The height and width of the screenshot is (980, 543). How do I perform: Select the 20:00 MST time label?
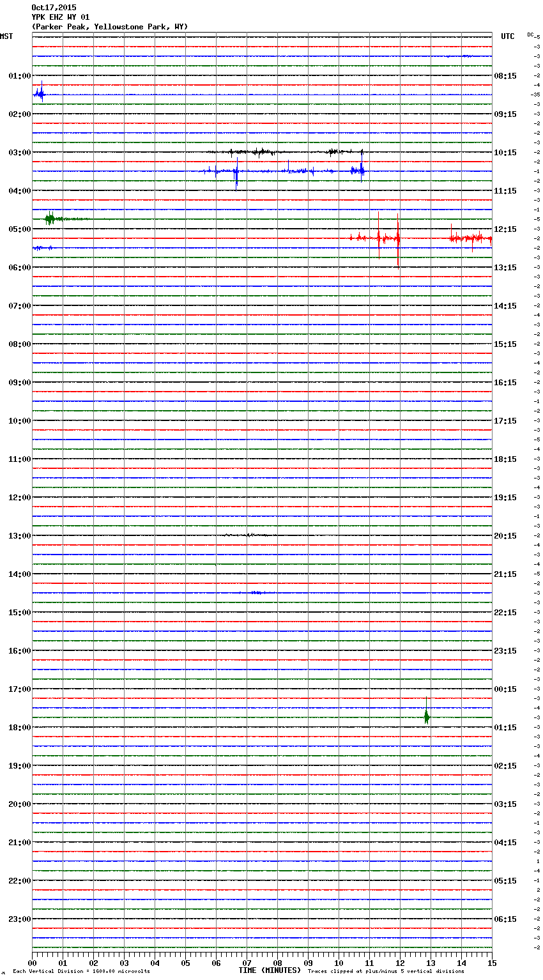[20, 804]
